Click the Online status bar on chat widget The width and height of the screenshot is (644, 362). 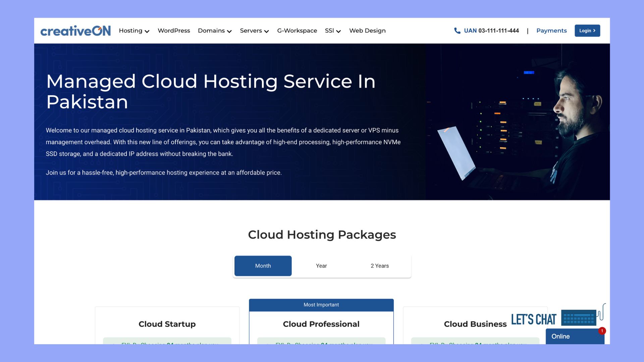click(575, 336)
